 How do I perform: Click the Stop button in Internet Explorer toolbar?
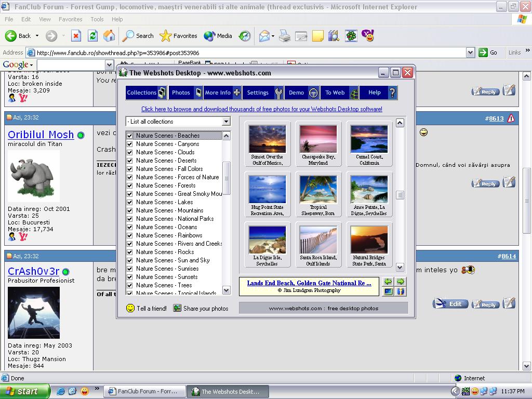76,36
